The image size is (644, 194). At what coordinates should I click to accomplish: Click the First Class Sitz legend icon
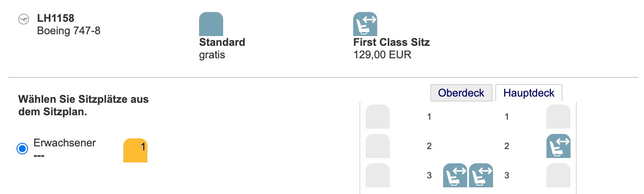365,24
